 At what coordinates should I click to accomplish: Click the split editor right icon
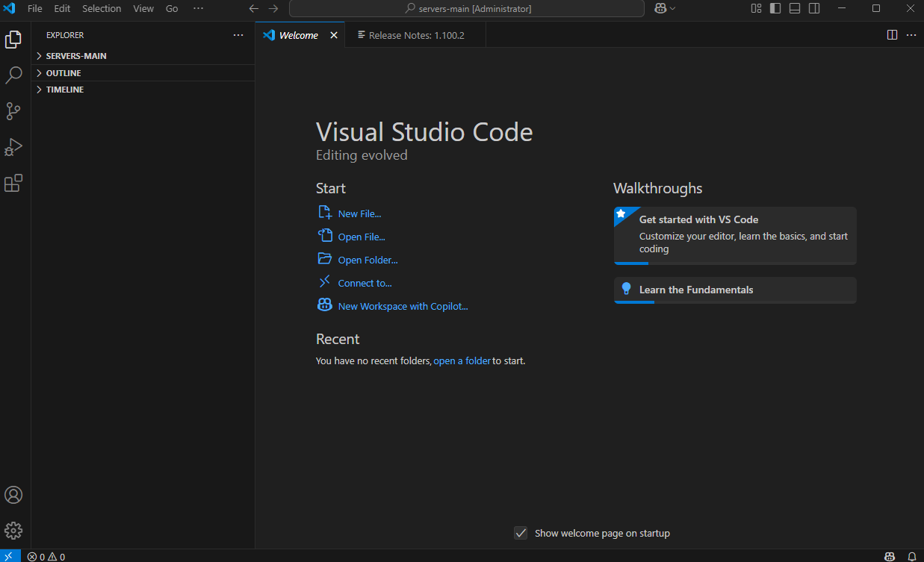[x=892, y=35]
